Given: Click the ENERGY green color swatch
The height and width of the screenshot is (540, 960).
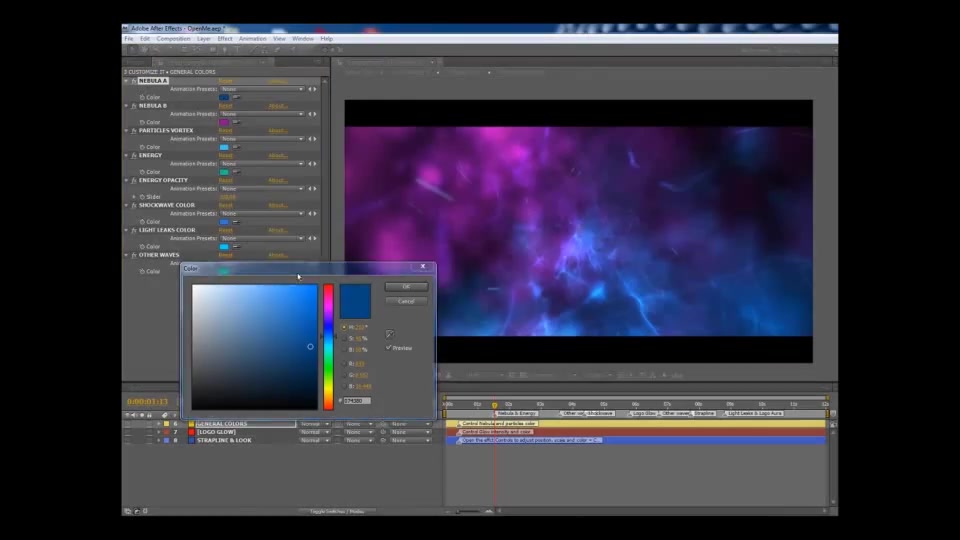Looking at the screenshot, I should pos(224,172).
